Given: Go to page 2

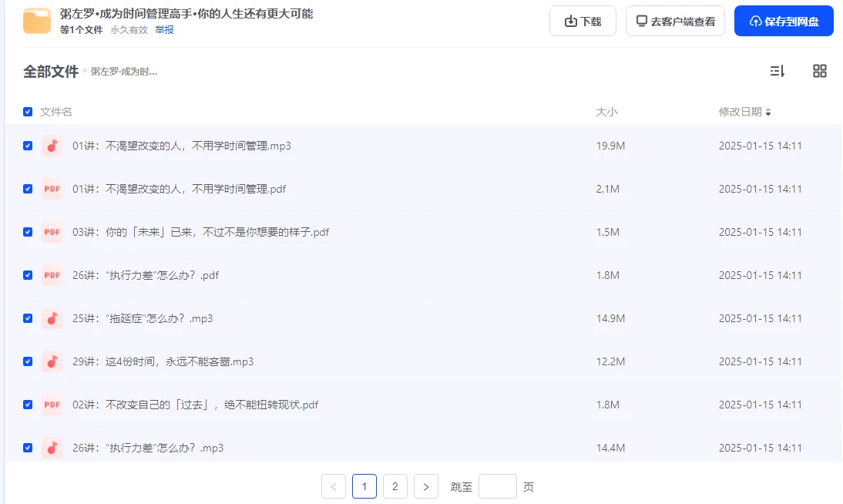Looking at the screenshot, I should click(x=395, y=486).
